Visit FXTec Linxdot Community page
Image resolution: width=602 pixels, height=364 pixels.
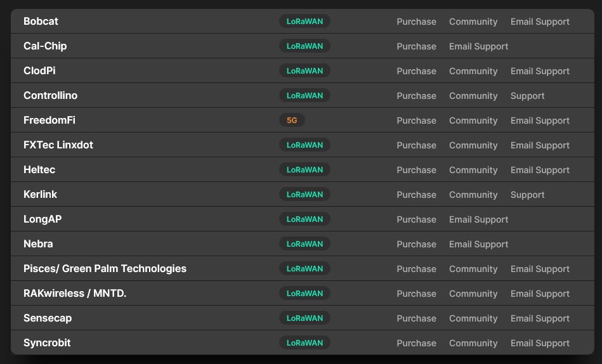[473, 145]
